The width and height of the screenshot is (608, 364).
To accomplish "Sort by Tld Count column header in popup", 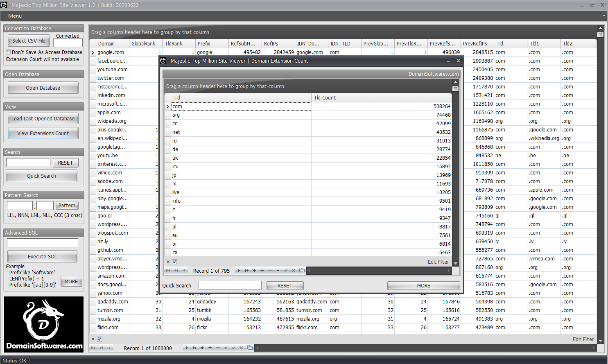I will 382,98.
